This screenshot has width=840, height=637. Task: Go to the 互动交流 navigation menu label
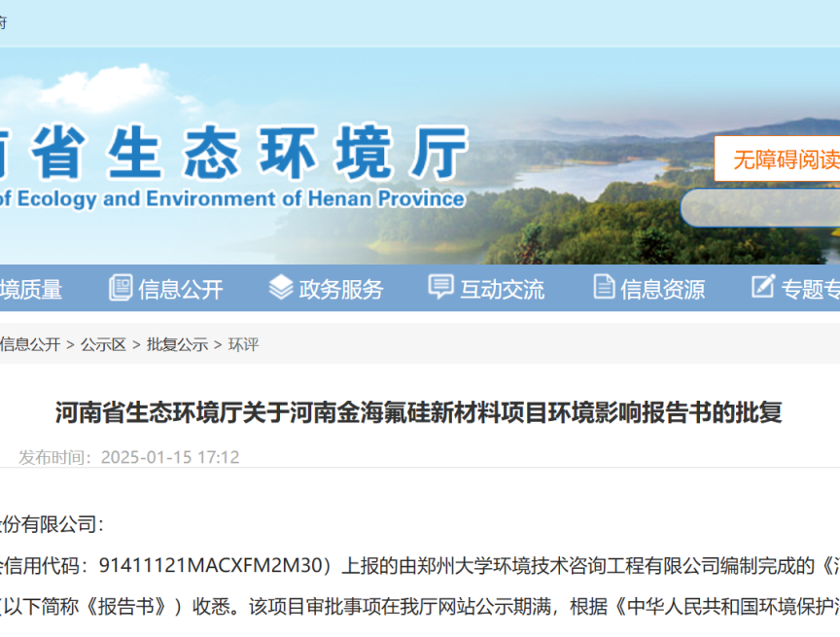(x=502, y=289)
